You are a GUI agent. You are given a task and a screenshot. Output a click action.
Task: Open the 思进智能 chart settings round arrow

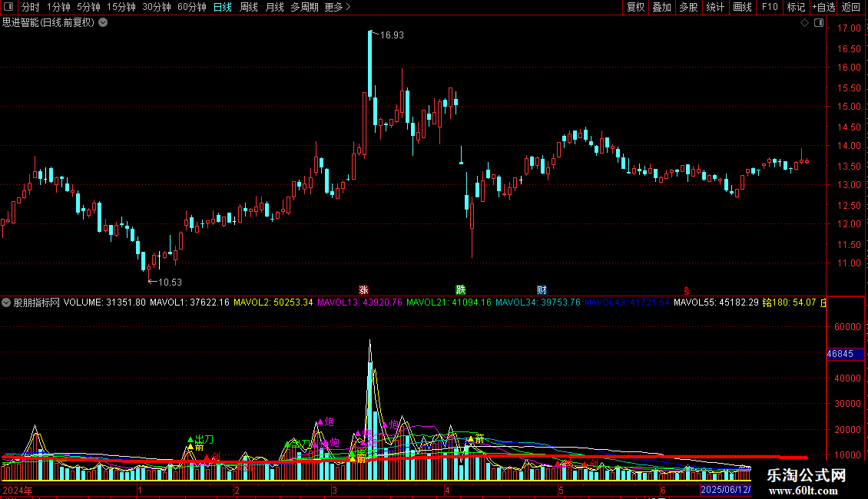click(103, 23)
